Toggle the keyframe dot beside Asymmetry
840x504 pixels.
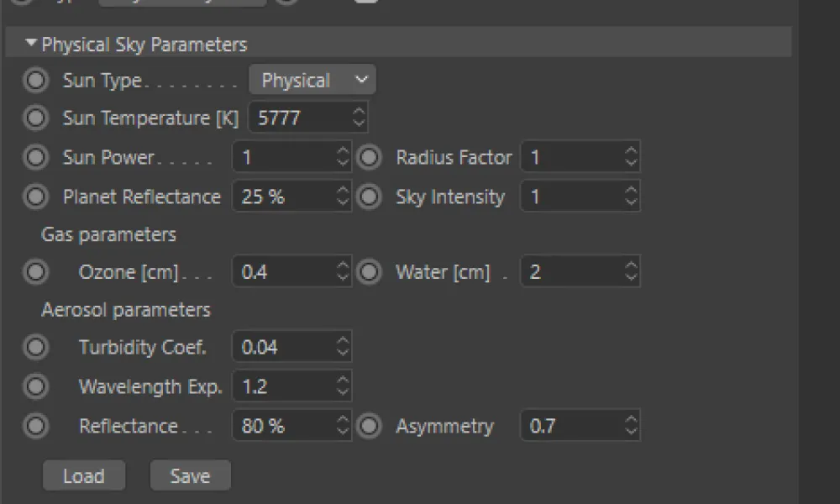coord(369,426)
